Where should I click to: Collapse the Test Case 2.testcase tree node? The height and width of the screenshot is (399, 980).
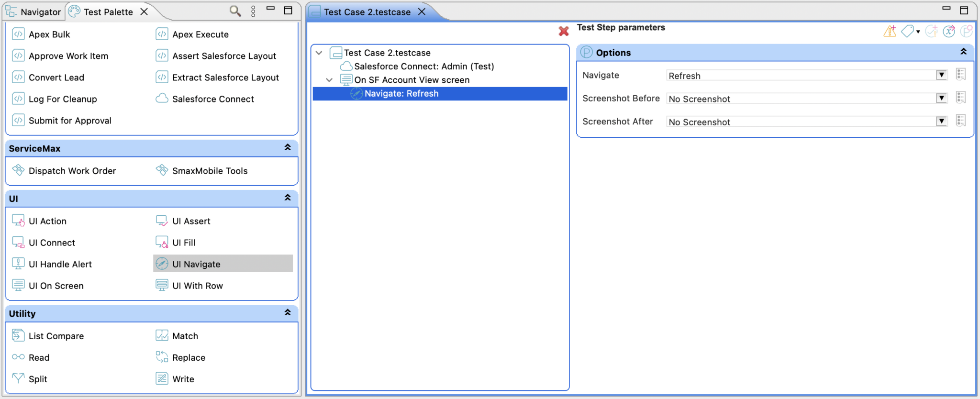click(x=319, y=53)
